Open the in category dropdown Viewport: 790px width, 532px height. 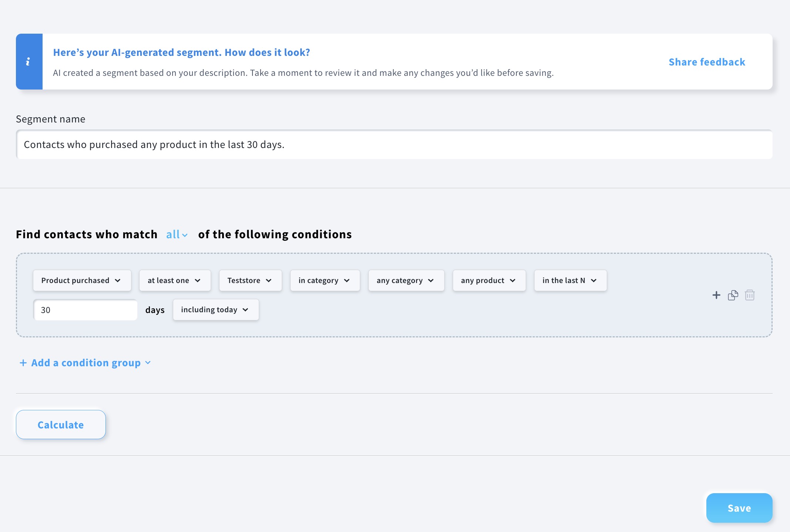325,280
